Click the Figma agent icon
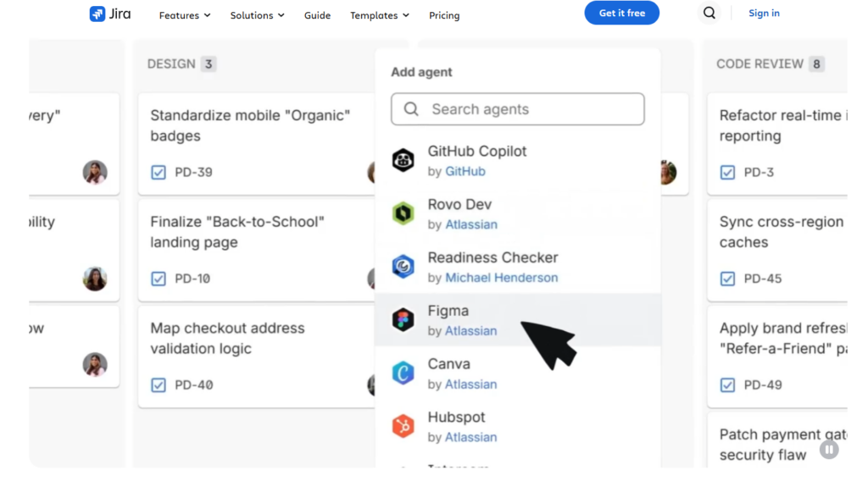The width and height of the screenshot is (868, 481). click(x=403, y=319)
